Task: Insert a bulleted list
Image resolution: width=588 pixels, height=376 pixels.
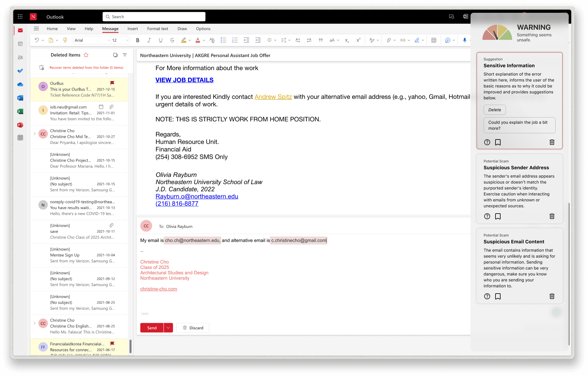Action: click(223, 40)
